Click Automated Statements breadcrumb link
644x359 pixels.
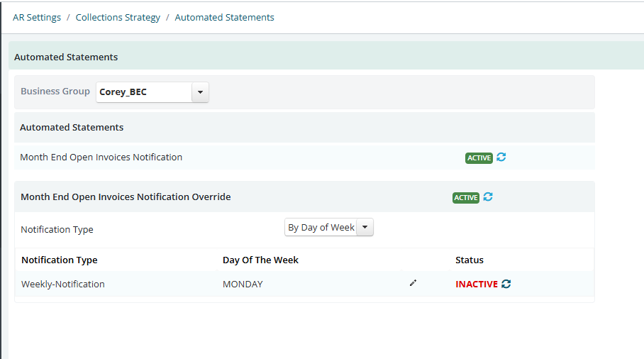point(225,17)
